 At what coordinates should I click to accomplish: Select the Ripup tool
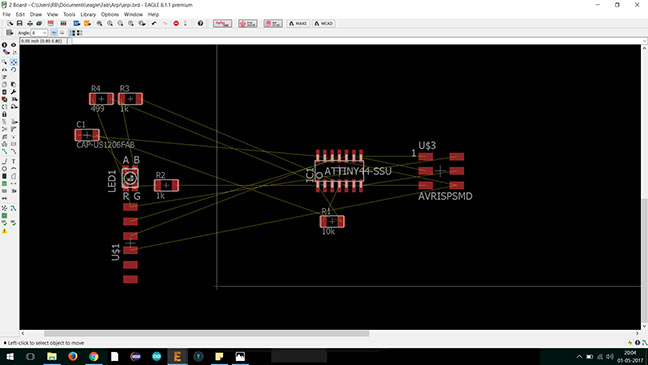tap(14, 151)
